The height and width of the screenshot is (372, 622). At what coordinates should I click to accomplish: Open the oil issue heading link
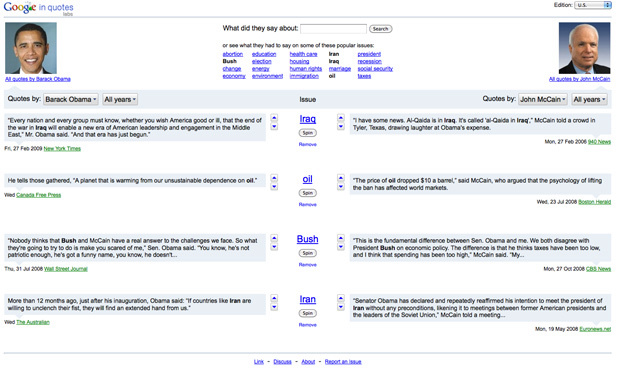307,179
